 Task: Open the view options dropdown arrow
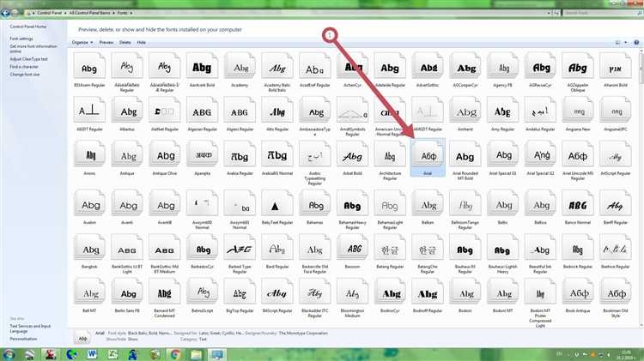[625, 42]
